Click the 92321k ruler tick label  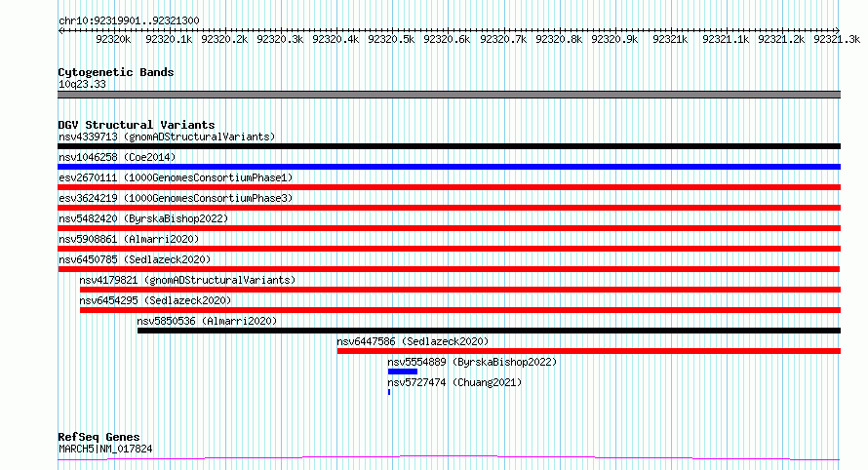click(x=670, y=39)
